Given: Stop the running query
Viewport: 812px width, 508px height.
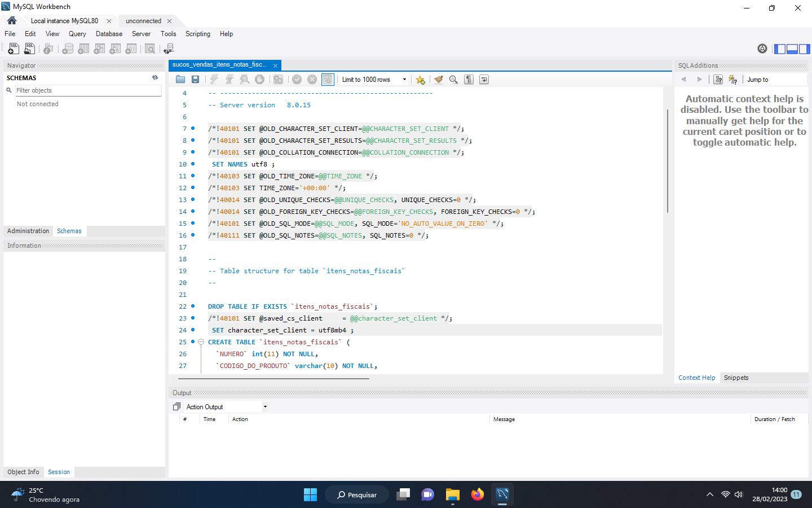Looking at the screenshot, I should 259,80.
